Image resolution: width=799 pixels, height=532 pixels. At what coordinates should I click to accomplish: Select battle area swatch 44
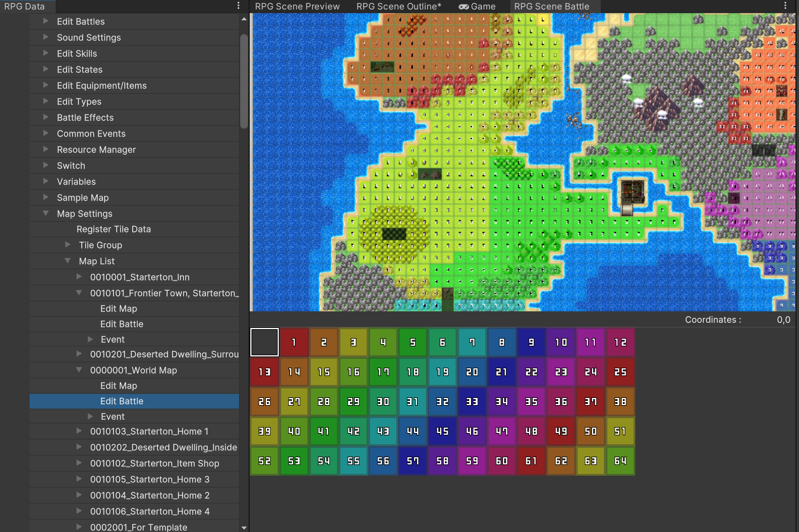(x=413, y=431)
